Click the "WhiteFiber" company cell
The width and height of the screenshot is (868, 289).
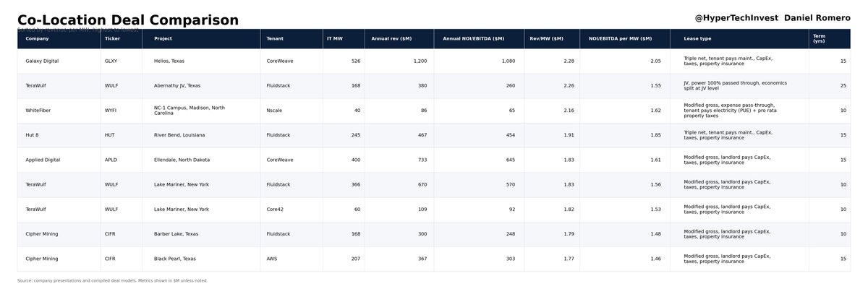[x=38, y=111]
